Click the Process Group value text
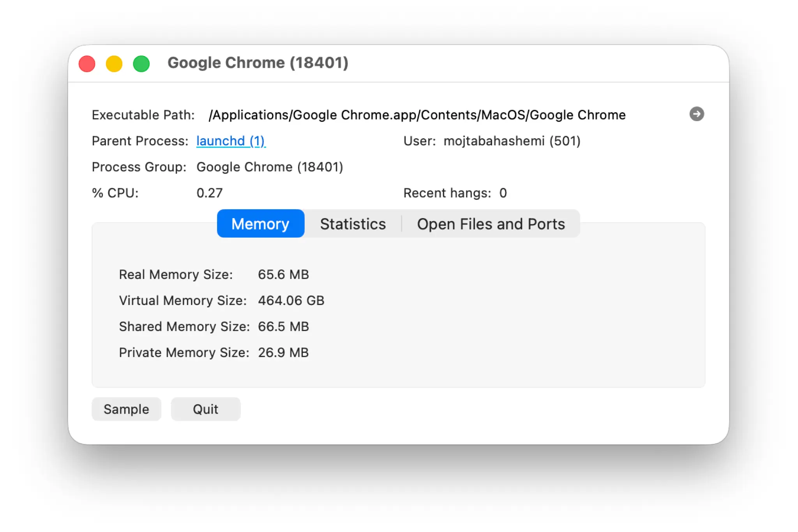The image size is (798, 532). click(270, 167)
